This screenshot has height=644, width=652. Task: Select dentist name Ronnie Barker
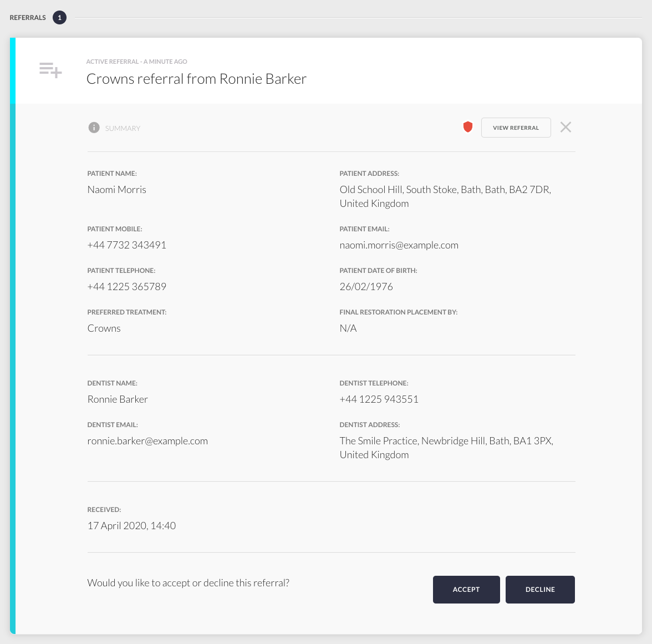[118, 399]
